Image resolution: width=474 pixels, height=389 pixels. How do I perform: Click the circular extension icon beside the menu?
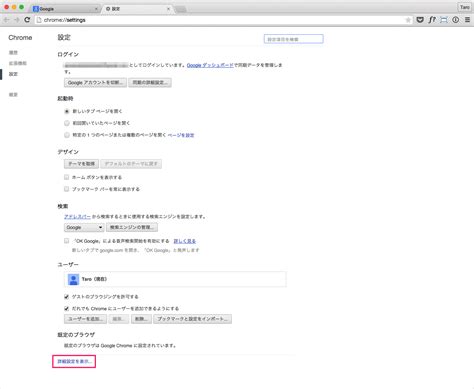click(455, 20)
